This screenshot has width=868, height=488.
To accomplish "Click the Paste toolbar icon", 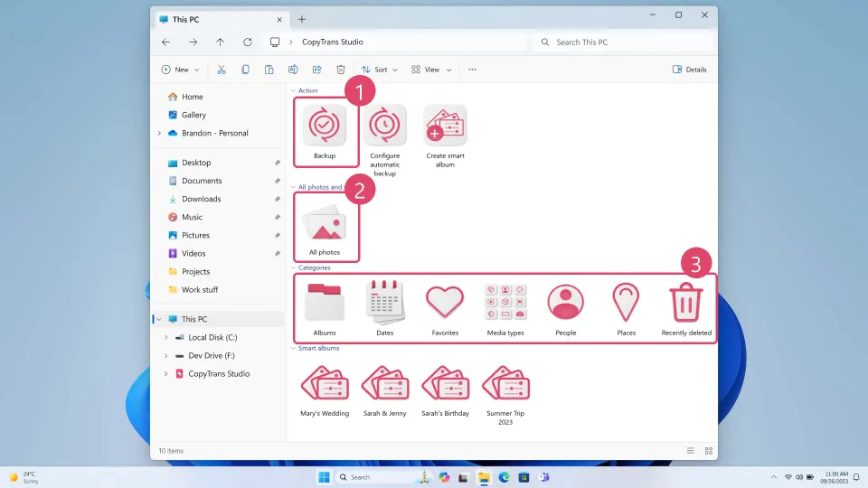I will click(x=269, y=70).
